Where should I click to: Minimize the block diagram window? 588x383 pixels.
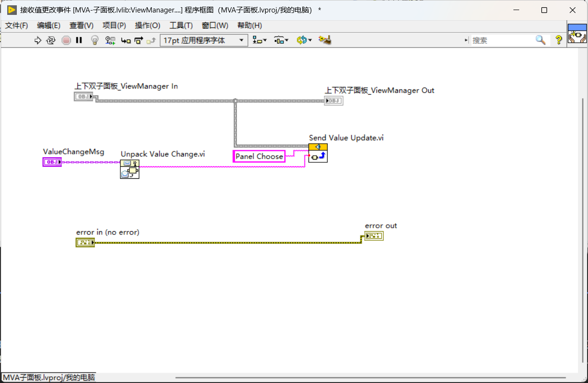(x=516, y=10)
